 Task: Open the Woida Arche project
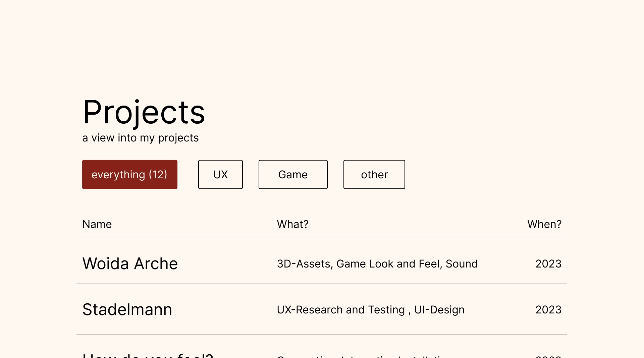pyautogui.click(x=130, y=263)
